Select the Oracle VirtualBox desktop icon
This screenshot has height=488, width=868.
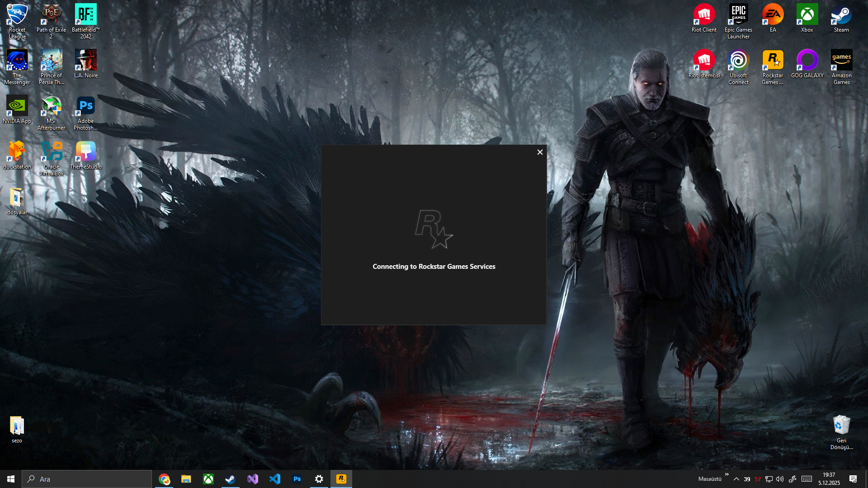51,152
